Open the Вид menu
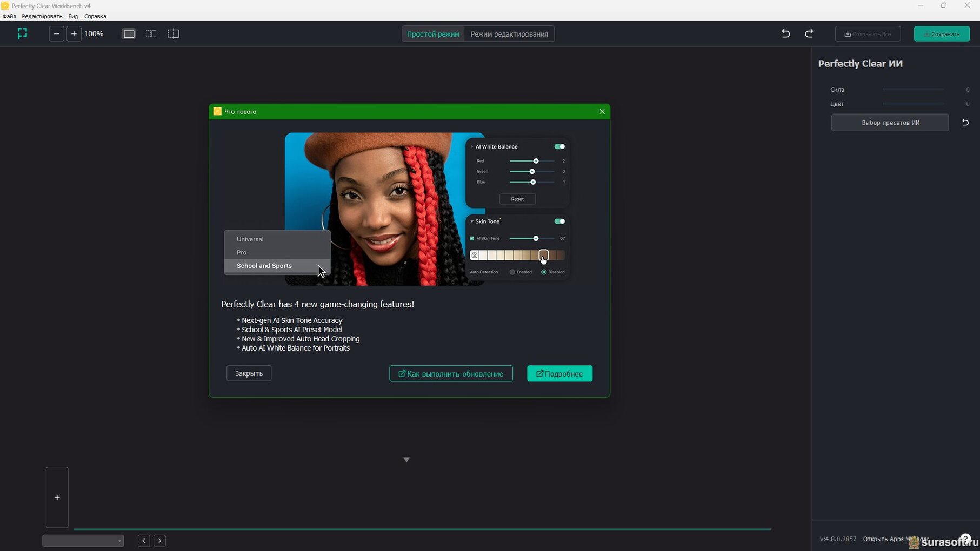Screen dimensions: 980x551 point(73,16)
